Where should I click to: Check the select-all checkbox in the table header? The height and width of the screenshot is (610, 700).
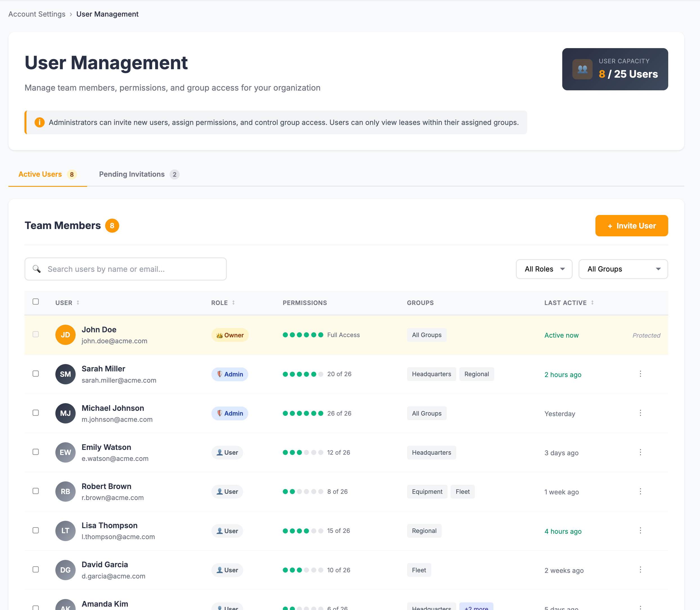pos(36,301)
